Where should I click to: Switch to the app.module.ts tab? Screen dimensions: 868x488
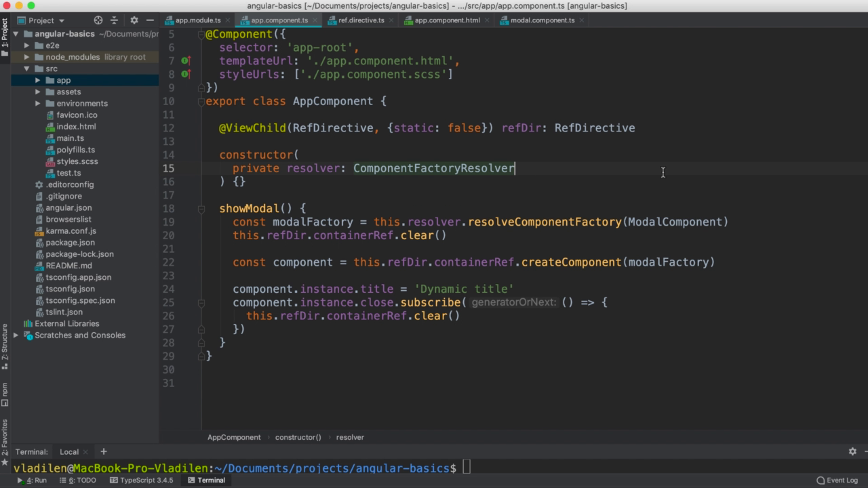click(198, 20)
